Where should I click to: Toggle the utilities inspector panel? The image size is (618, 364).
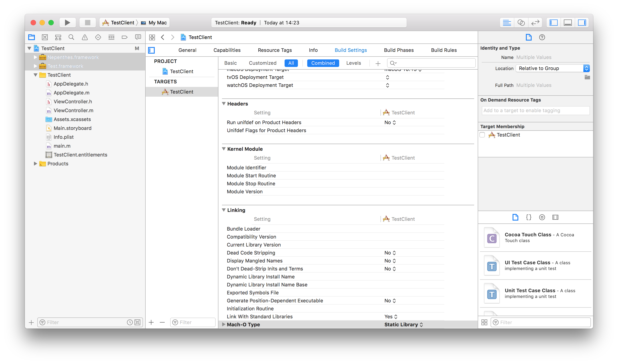(582, 23)
